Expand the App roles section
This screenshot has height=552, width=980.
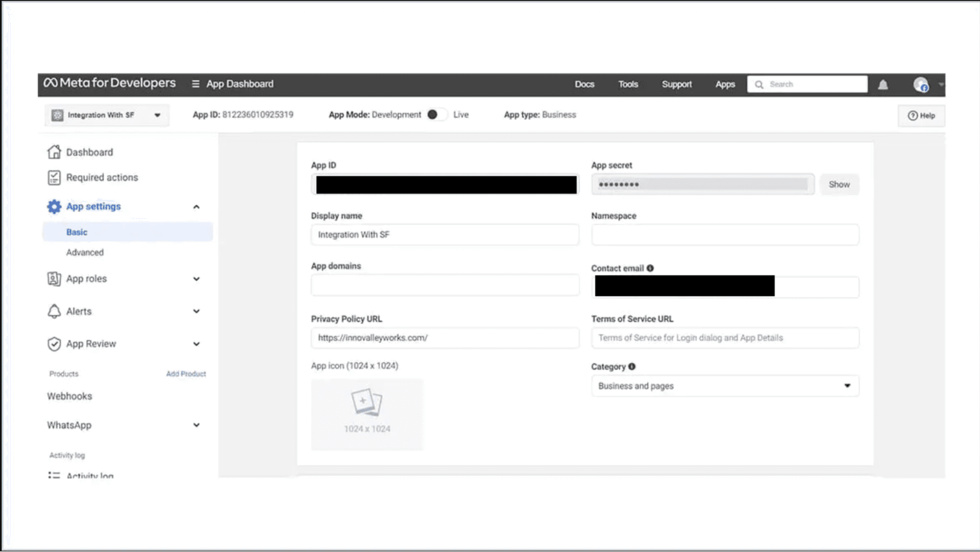[x=196, y=279]
